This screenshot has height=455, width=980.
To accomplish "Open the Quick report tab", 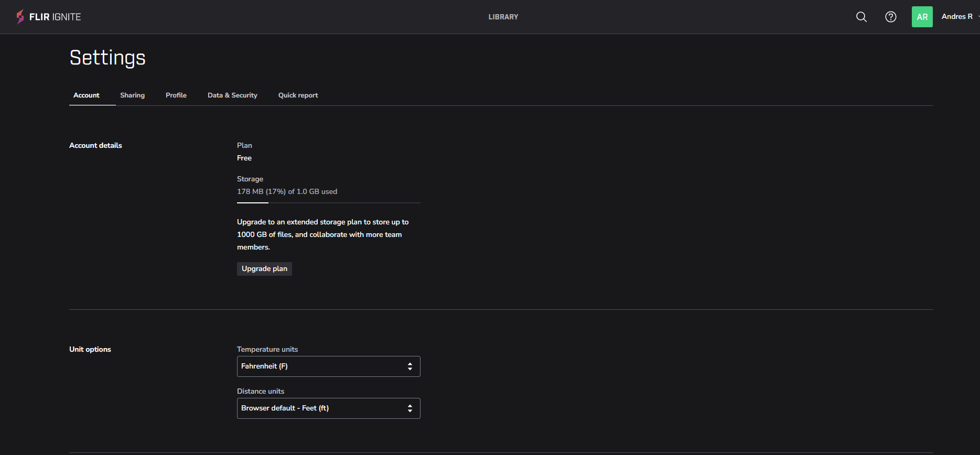I will click(x=298, y=95).
